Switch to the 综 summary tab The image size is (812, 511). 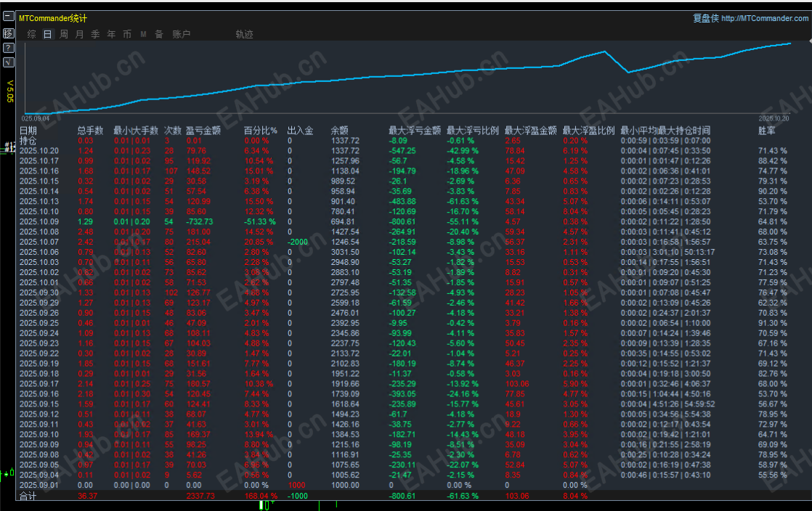click(31, 34)
